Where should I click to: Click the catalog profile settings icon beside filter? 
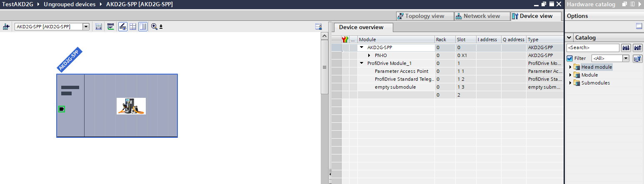click(637, 58)
